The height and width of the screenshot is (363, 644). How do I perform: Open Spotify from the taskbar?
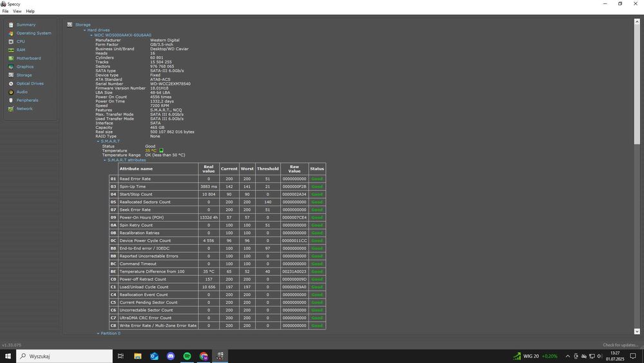[x=187, y=356]
